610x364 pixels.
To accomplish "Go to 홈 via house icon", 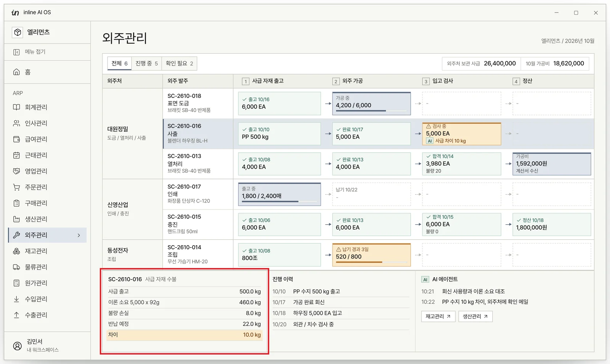I will point(16,72).
